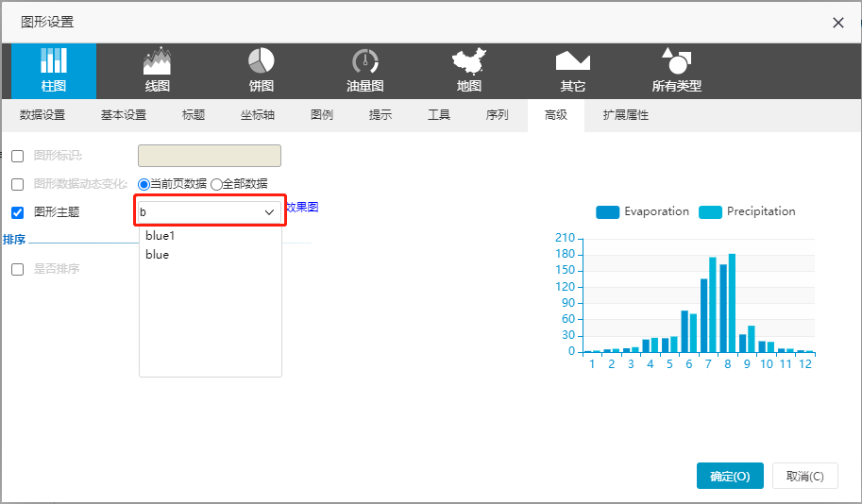The image size is (862, 504).
Task: Switch to the 坐标轴 tab
Action: (x=258, y=115)
